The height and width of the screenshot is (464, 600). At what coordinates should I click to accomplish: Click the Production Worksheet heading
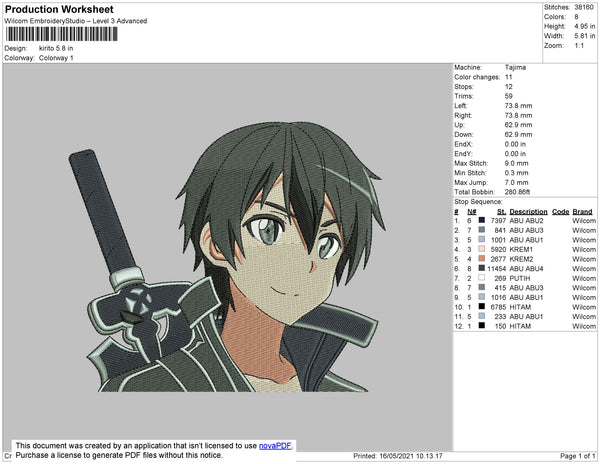click(59, 10)
